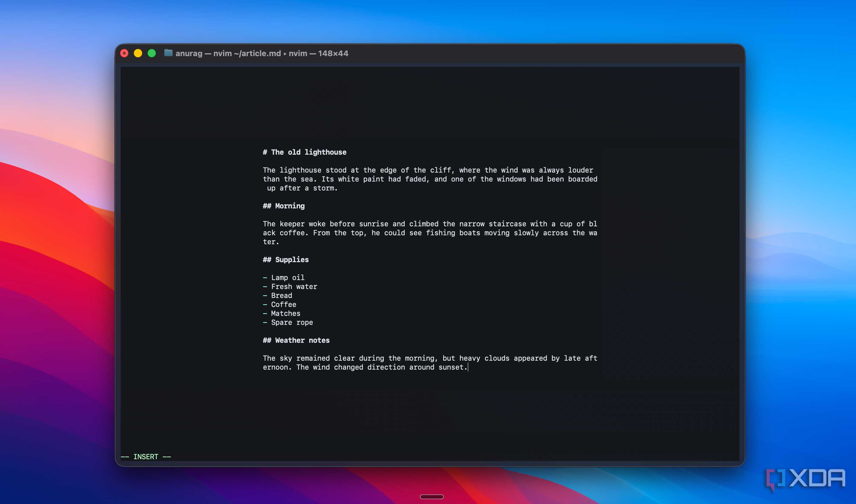Close the terminal window with the red button
Image resolution: width=856 pixels, height=504 pixels.
124,53
